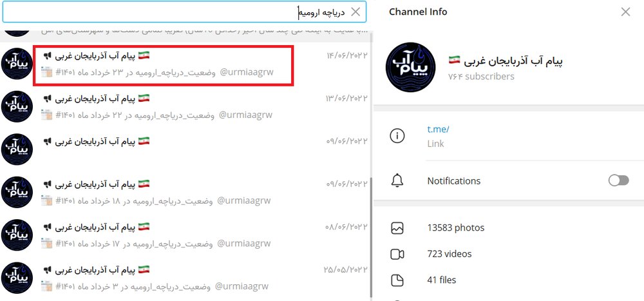
Task: Toggle the Notifications switch
Action: click(618, 180)
